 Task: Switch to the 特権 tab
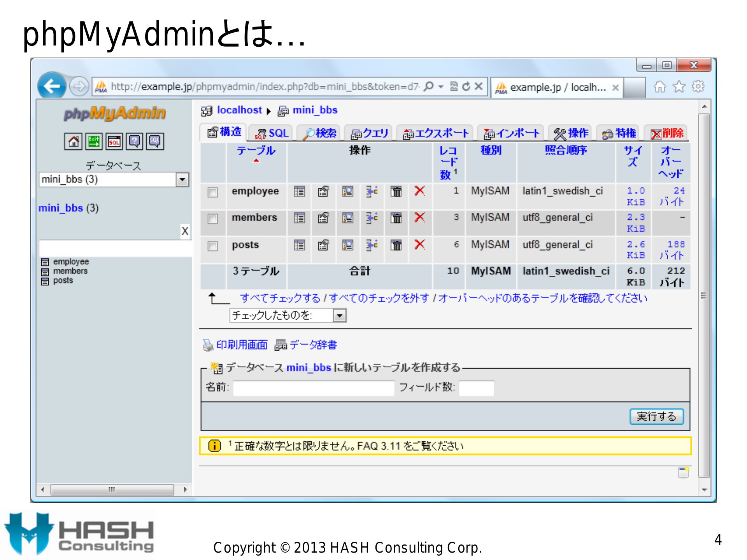tap(619, 133)
